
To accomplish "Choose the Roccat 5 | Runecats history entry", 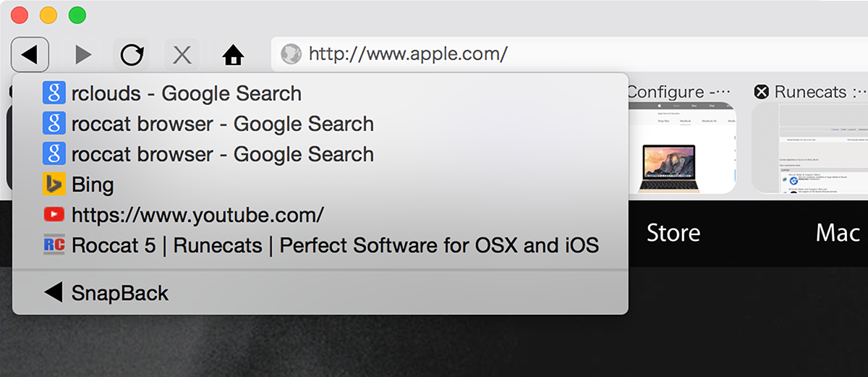I will [x=320, y=245].
